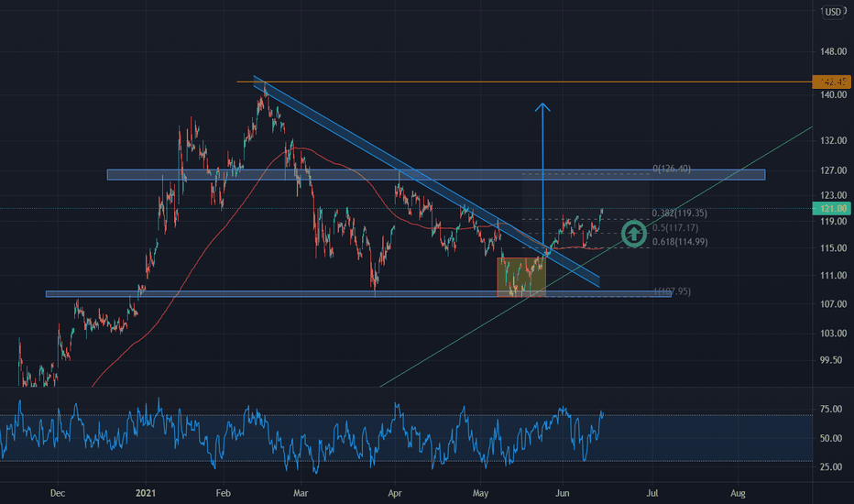
Task: Click the 75.00 RSI axis label
Action: 831,410
